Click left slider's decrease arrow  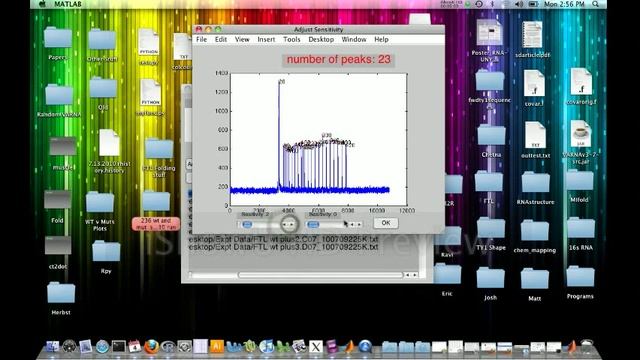[285, 224]
